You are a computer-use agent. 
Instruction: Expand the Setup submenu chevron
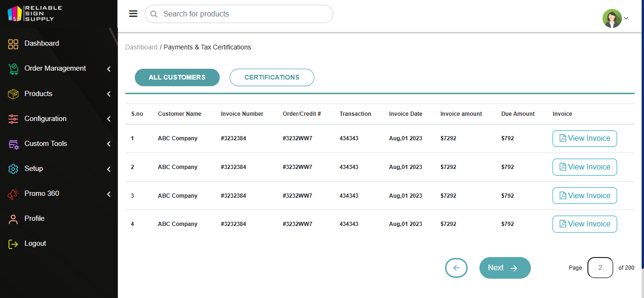click(x=109, y=169)
